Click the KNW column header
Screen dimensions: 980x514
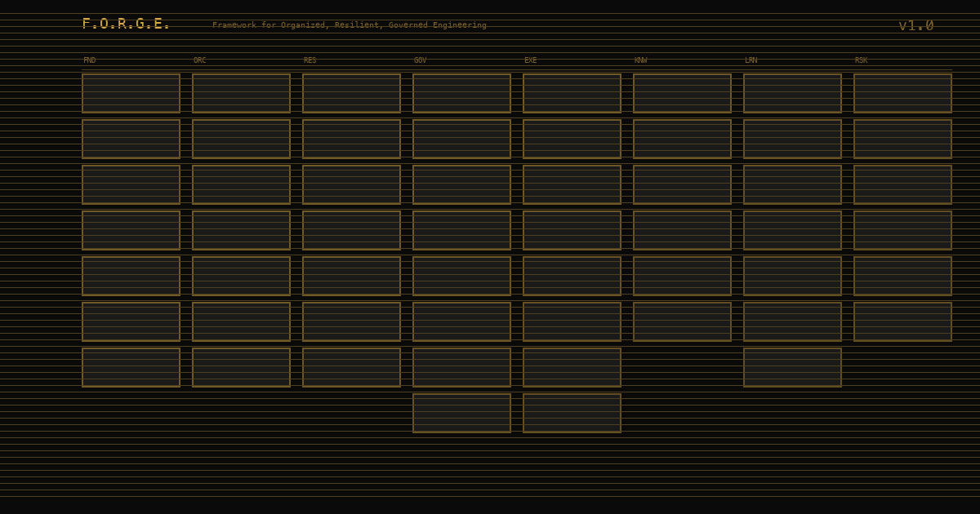pos(639,60)
